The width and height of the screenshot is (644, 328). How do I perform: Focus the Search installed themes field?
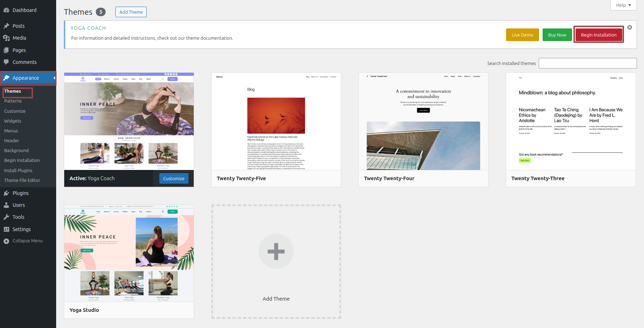(587, 63)
